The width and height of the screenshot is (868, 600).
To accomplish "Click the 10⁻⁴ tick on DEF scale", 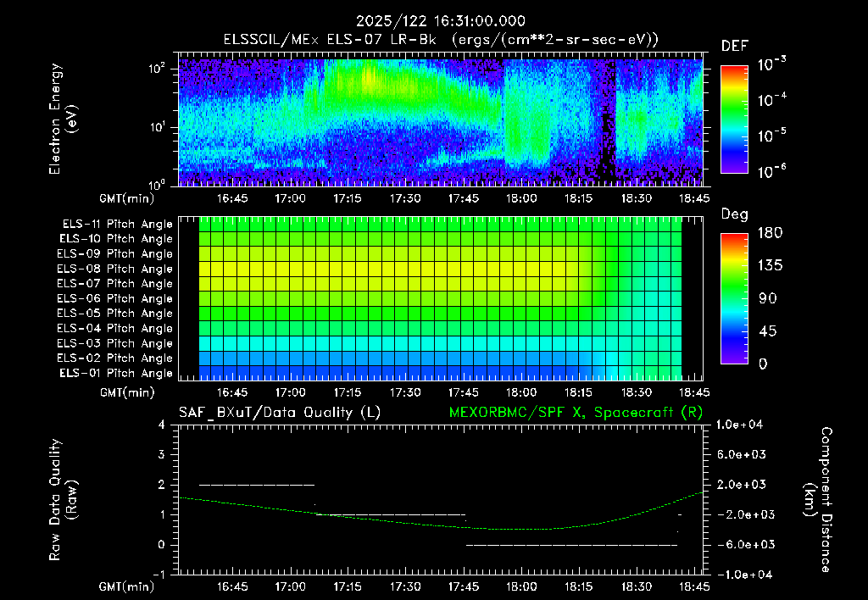I will pyautogui.click(x=771, y=100).
